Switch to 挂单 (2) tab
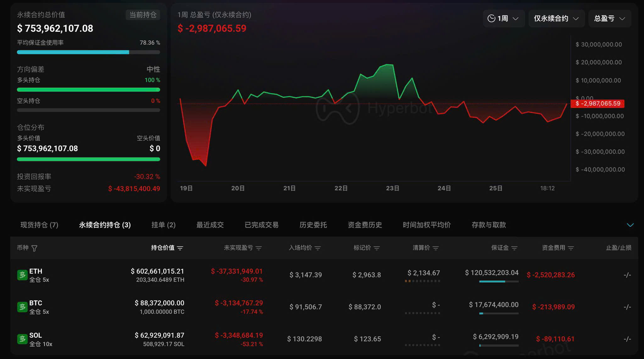This screenshot has width=644, height=359. (x=163, y=225)
